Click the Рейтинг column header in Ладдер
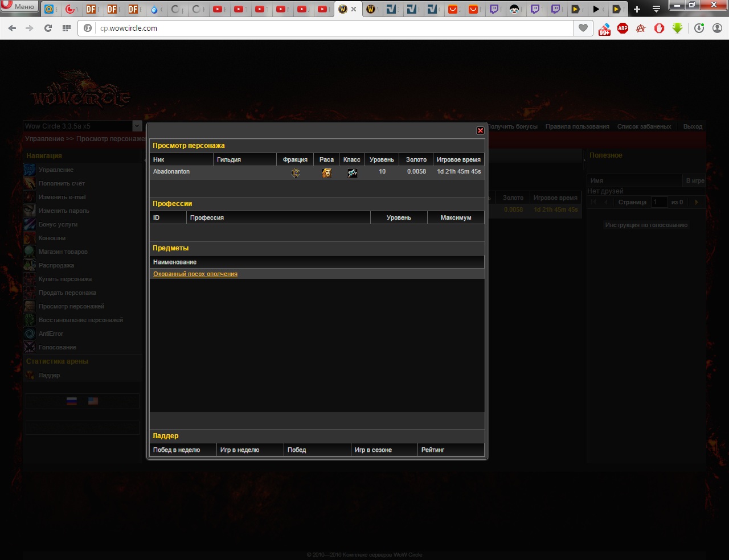The height and width of the screenshot is (560, 729). (450, 450)
